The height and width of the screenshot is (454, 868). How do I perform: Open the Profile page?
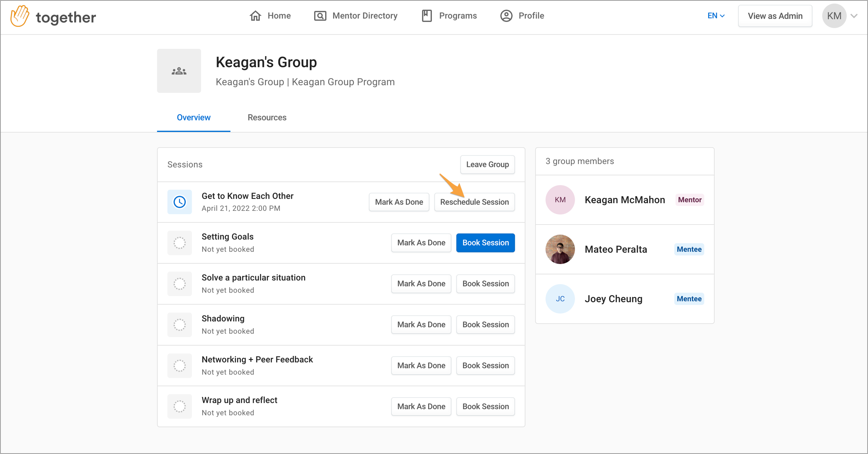point(522,16)
